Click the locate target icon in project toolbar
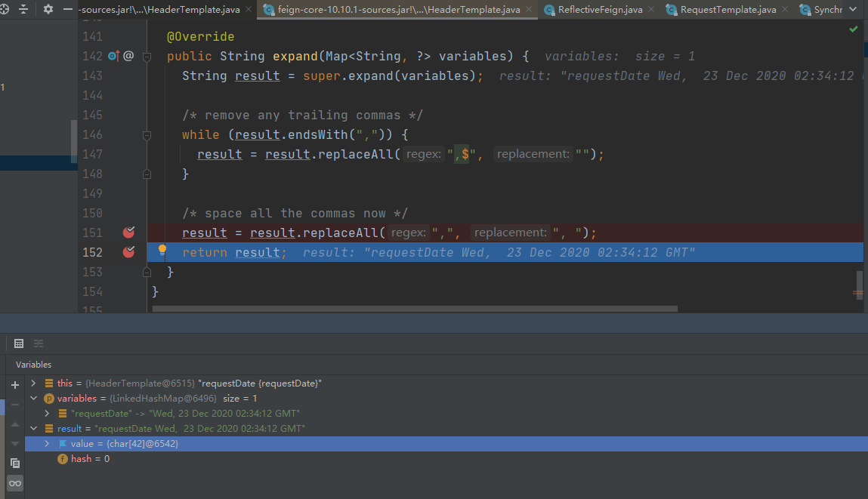The width and height of the screenshot is (868, 499). tap(4, 9)
